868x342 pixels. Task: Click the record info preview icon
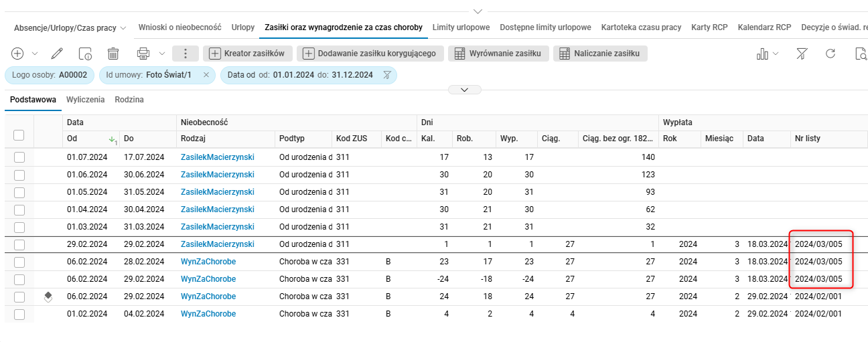pos(85,54)
